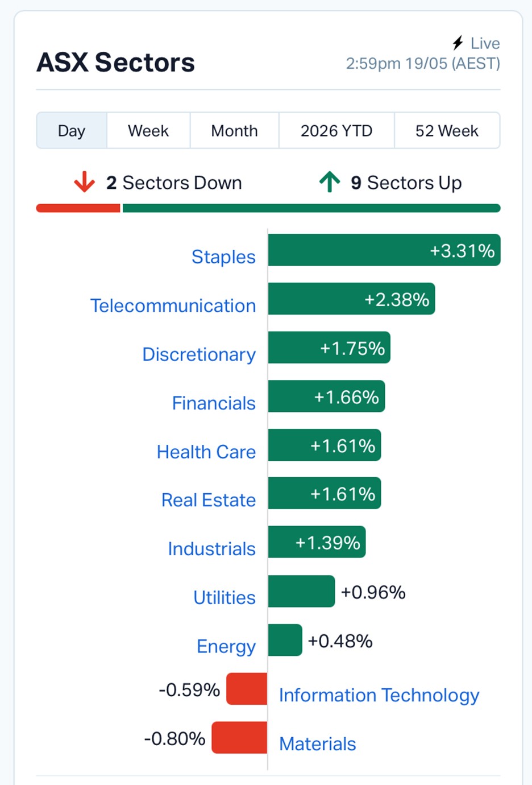
Task: Open the Real Estate sector link
Action: click(x=209, y=500)
